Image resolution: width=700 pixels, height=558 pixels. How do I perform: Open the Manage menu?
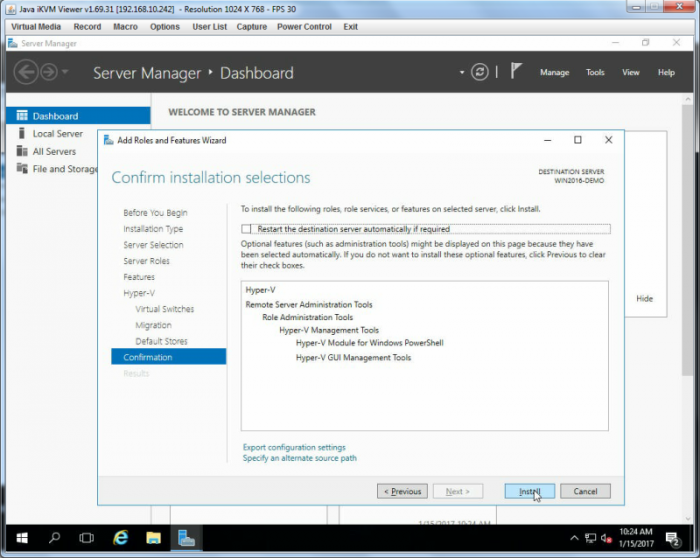pyautogui.click(x=554, y=72)
